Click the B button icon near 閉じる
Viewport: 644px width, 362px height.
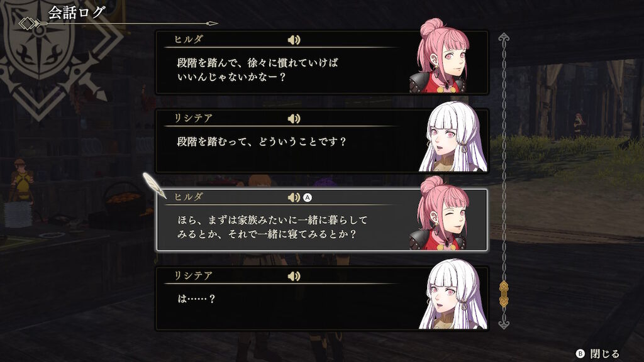[x=580, y=353]
